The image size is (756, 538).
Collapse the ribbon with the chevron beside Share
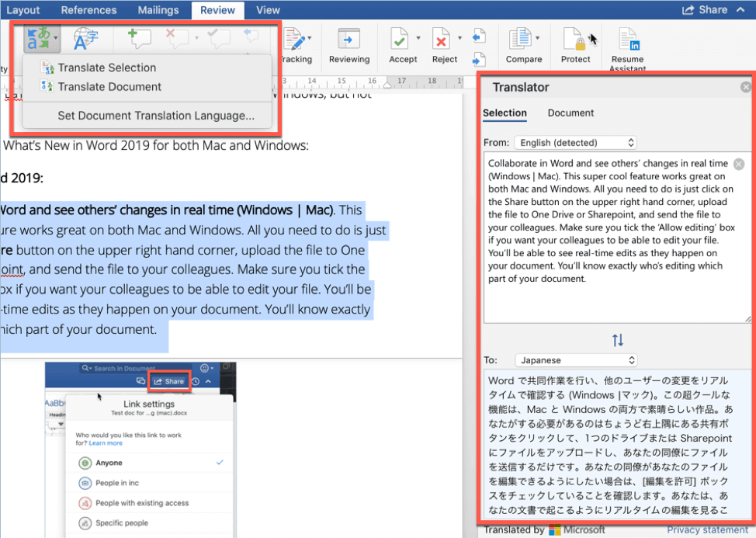click(740, 9)
